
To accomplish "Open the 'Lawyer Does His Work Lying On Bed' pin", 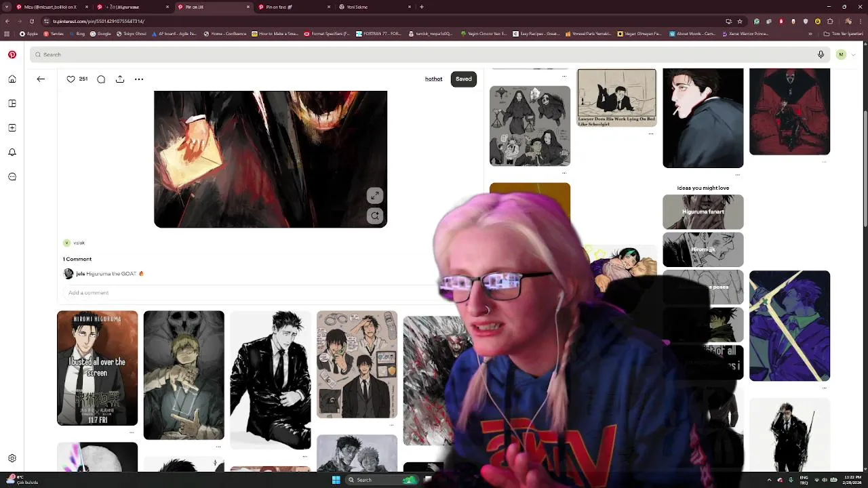I will click(x=616, y=98).
